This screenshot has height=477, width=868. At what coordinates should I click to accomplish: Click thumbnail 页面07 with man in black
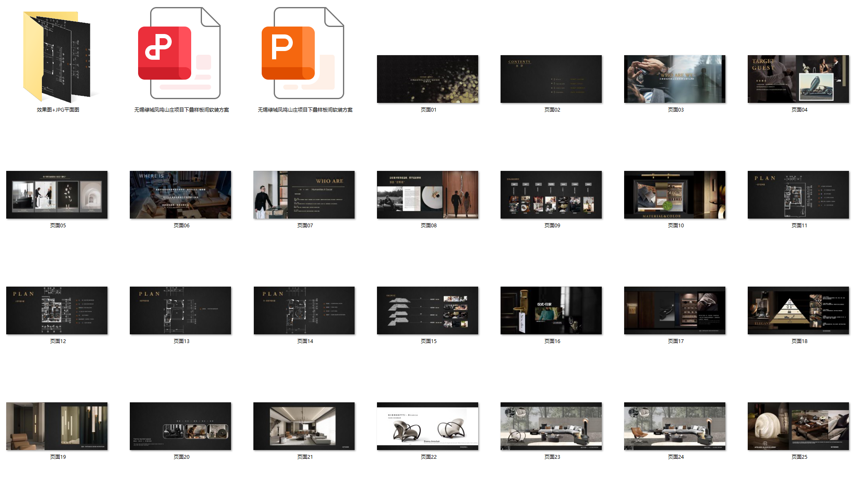(x=304, y=195)
